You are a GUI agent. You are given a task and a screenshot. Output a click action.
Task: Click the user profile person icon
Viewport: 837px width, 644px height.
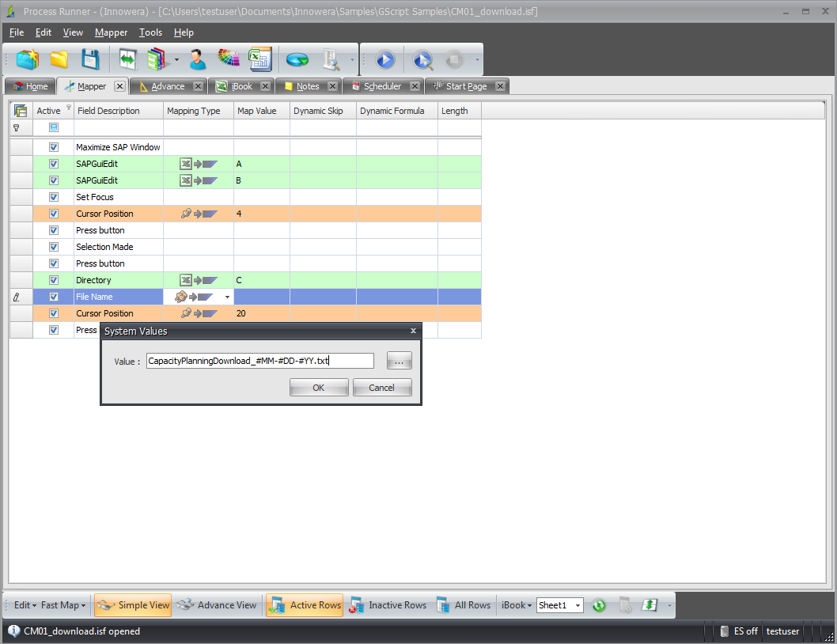point(198,59)
